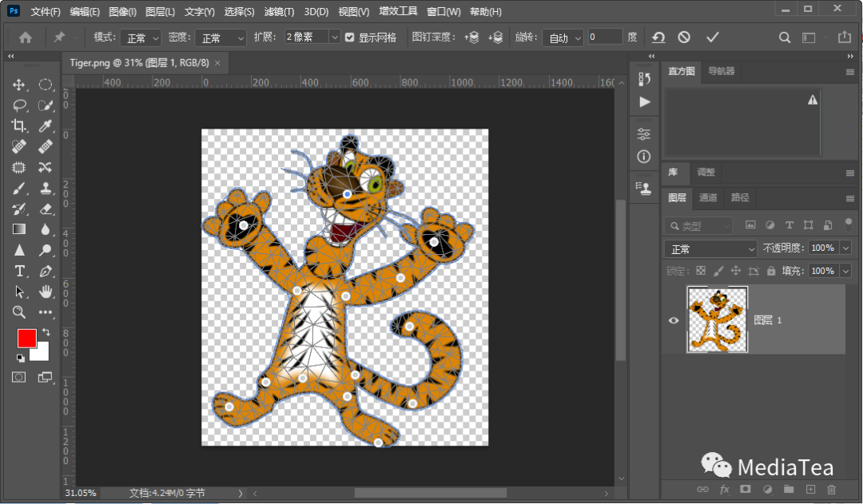863x504 pixels.
Task: Click the background white color swatch
Action: 42,353
